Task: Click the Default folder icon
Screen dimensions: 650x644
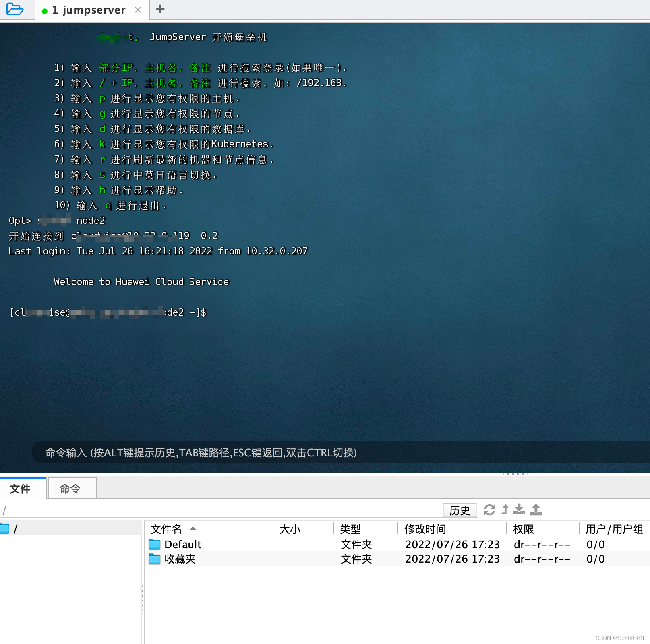Action: click(x=155, y=545)
